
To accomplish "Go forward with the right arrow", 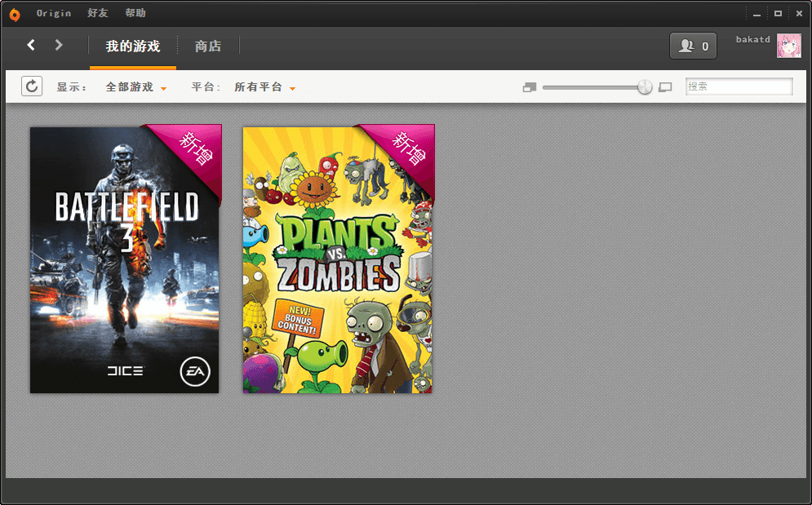I will pos(59,45).
